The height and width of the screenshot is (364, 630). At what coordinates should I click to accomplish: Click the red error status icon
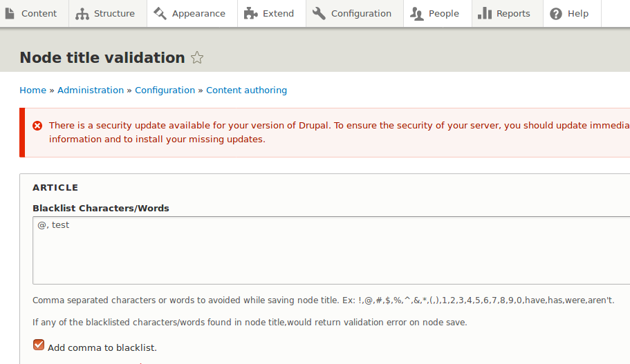pos(37,126)
